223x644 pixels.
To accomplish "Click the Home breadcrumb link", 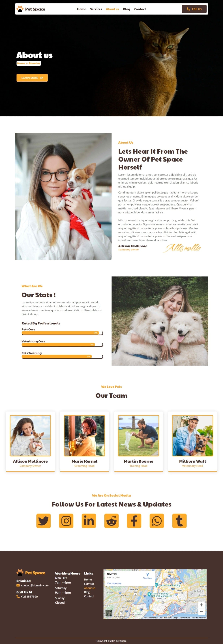I will (x=21, y=63).
